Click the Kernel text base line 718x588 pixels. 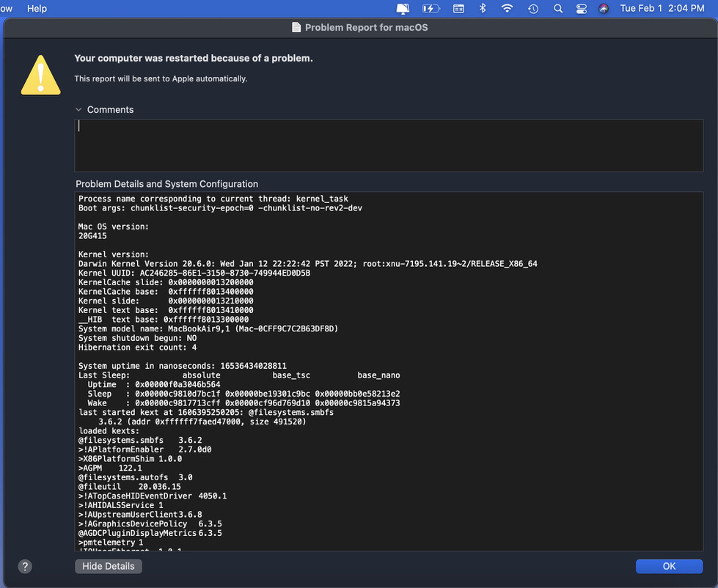pyautogui.click(x=166, y=310)
